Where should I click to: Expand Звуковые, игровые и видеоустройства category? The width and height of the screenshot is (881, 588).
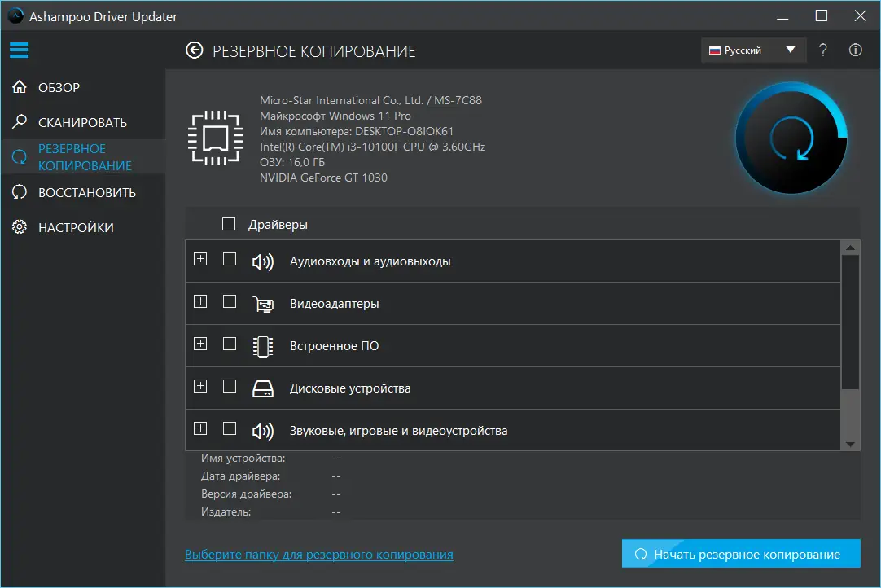[x=200, y=428]
